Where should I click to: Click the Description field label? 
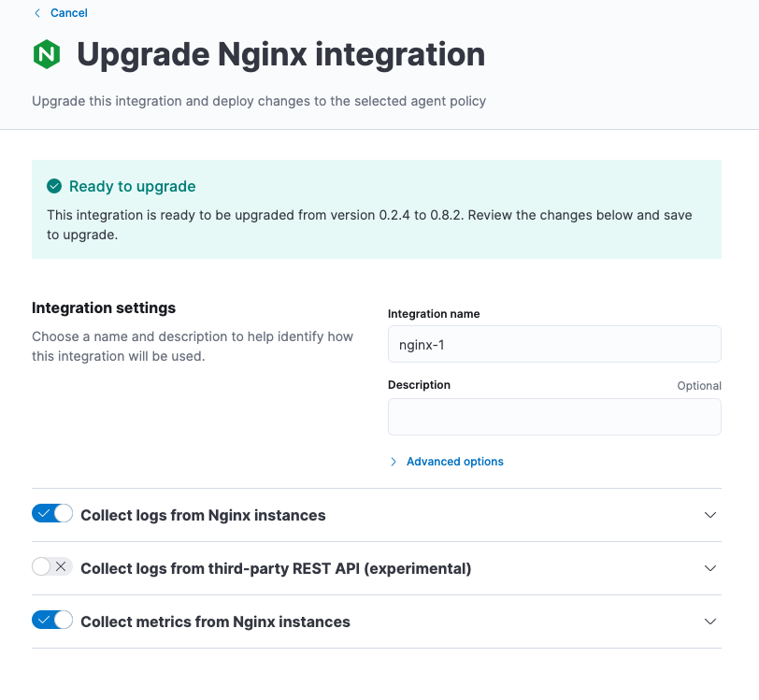419,385
